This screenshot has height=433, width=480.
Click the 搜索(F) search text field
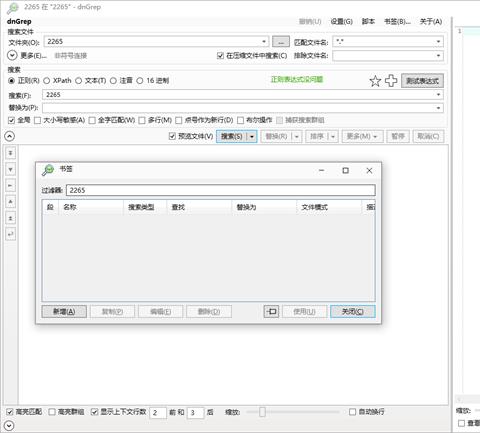pyautogui.click(x=243, y=95)
